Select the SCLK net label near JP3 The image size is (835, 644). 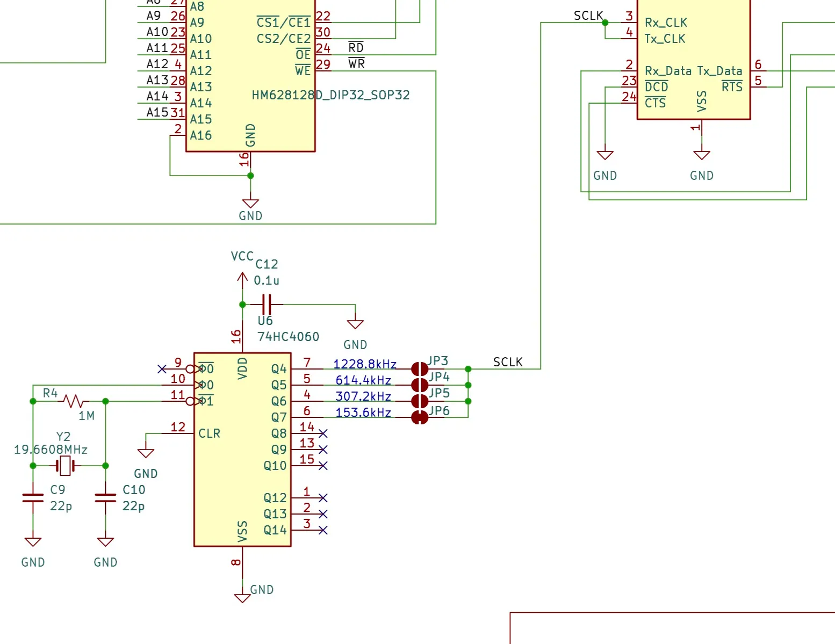pyautogui.click(x=508, y=362)
